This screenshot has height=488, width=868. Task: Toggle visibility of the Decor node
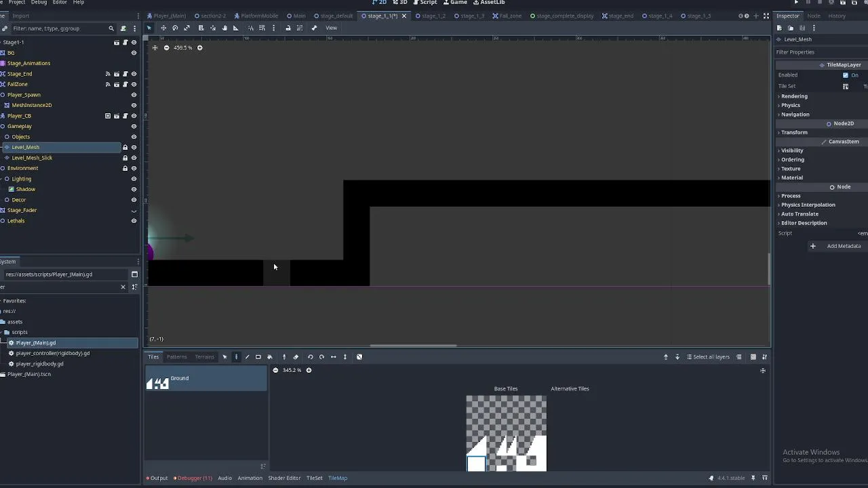click(x=134, y=200)
